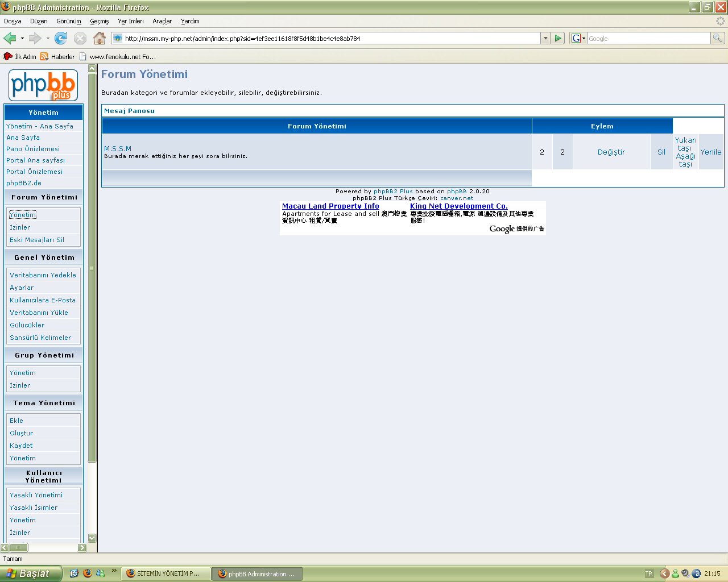Click Yenile for the M.S.S.M forum
Screen dimensions: 728x582
[x=711, y=152]
